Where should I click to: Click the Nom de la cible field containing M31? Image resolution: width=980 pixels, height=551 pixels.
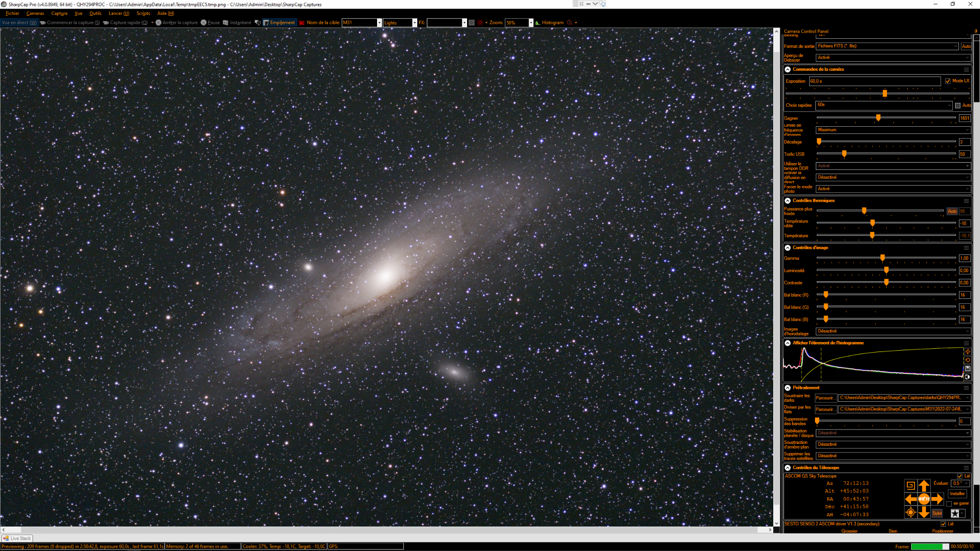tap(362, 22)
